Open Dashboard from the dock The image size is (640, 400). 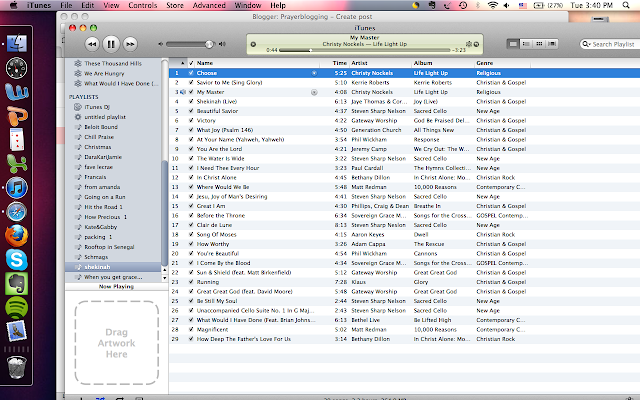click(16, 68)
